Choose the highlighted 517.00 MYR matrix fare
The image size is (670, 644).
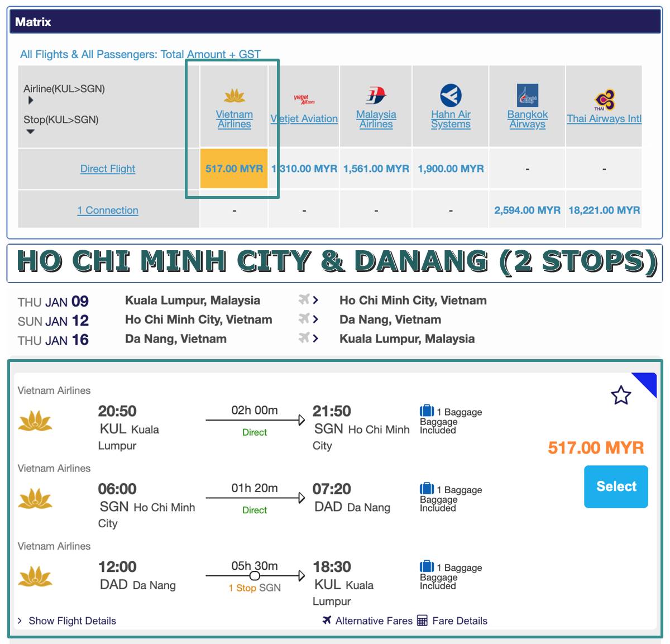coord(234,169)
